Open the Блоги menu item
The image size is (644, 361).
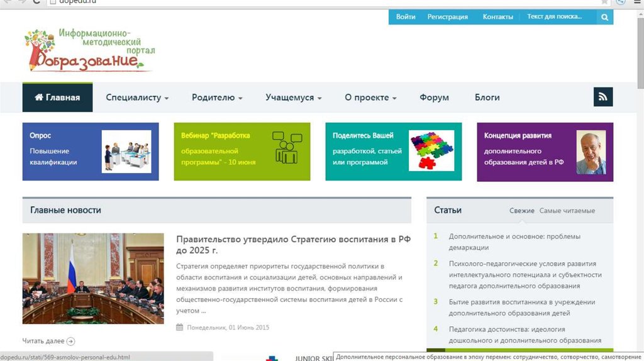[x=487, y=97]
